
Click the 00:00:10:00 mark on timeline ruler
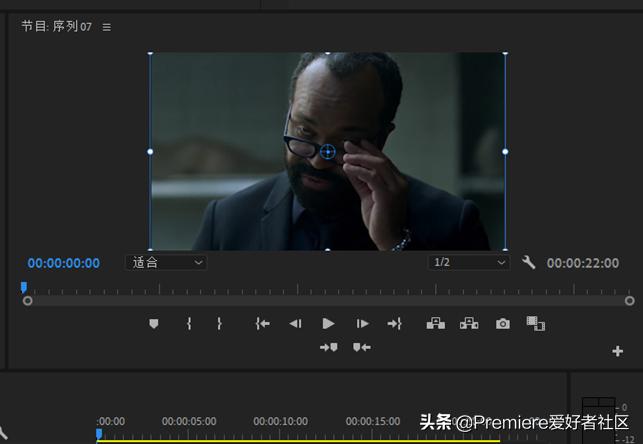[x=280, y=421]
